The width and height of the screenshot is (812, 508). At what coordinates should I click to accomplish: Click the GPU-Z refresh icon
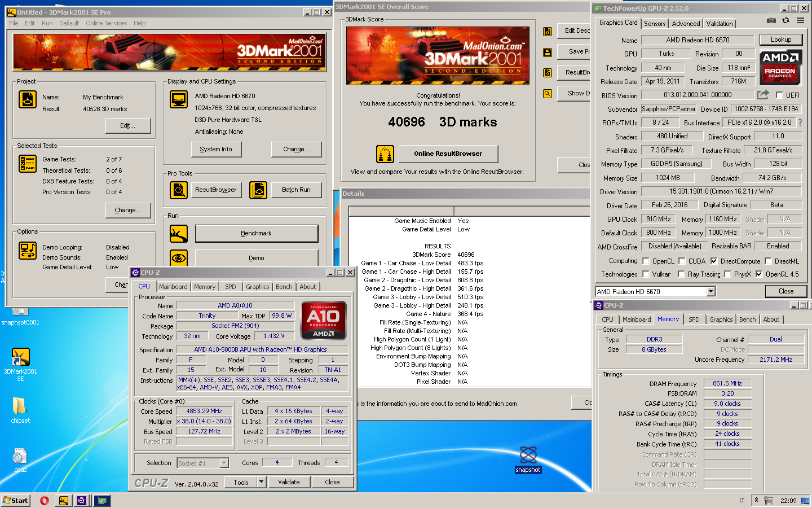[x=785, y=21]
